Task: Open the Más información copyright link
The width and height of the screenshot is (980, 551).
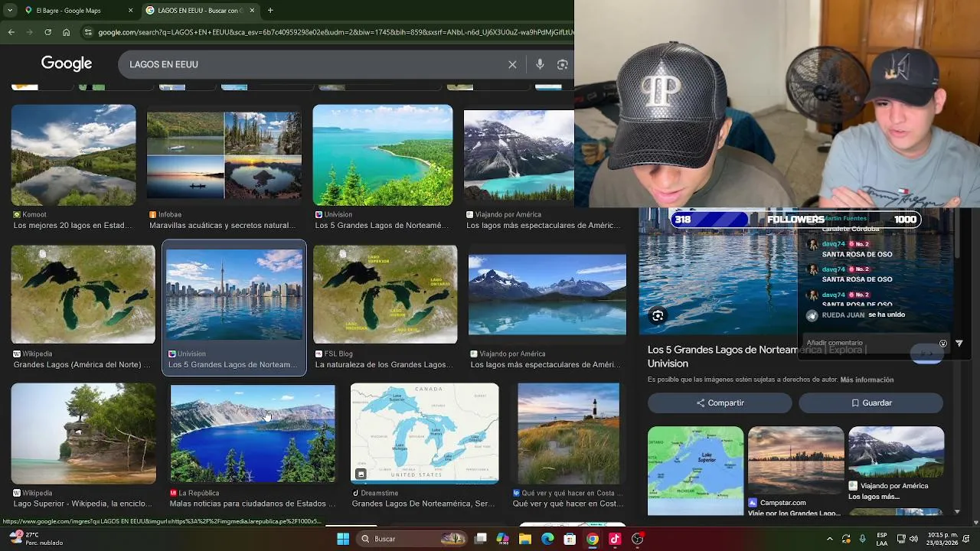Action: click(x=867, y=380)
